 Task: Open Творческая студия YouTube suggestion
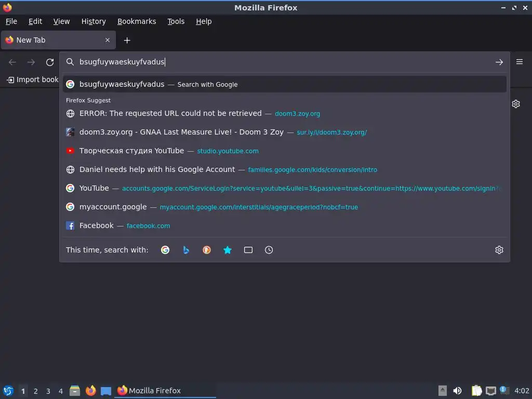point(284,151)
